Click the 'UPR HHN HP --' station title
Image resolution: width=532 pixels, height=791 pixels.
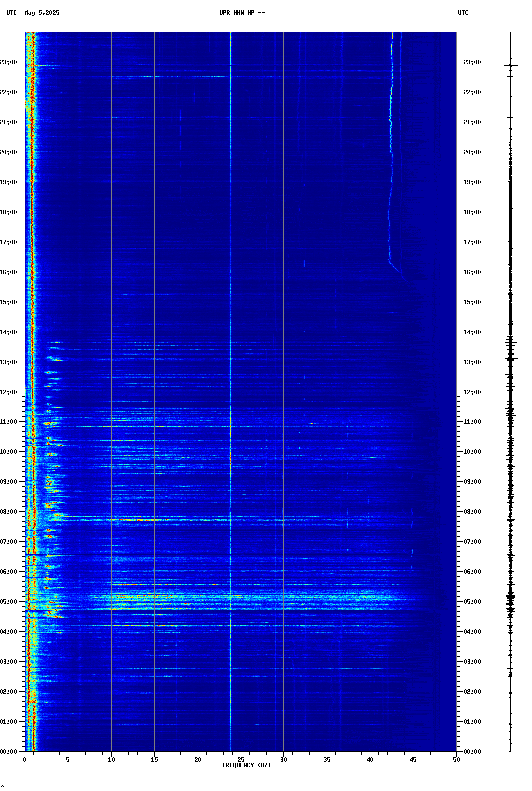[x=242, y=13]
